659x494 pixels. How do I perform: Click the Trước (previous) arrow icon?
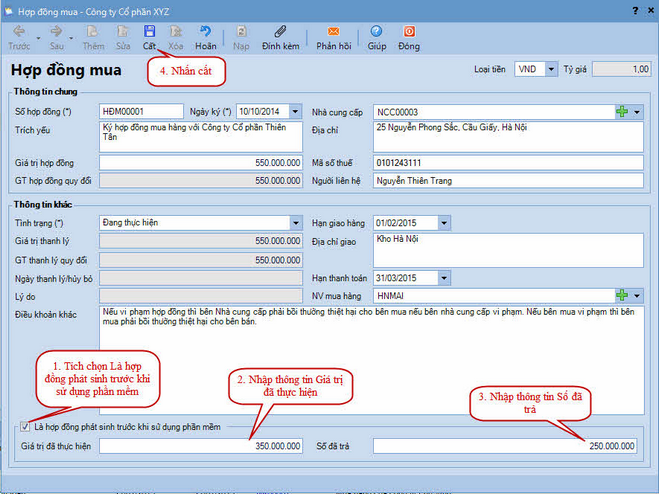pos(19,32)
